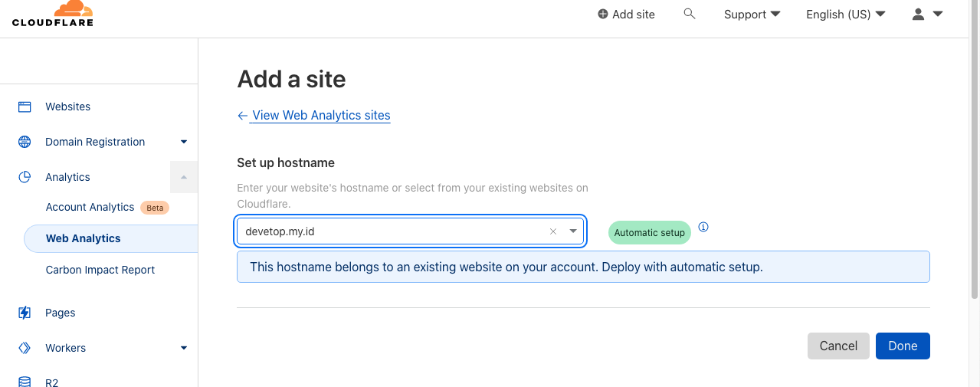This screenshot has height=387, width=980.
Task: Click the Analytics pie chart icon
Action: [25, 177]
